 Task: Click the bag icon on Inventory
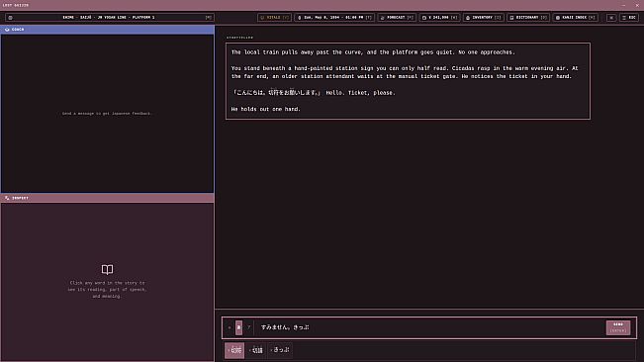point(468,18)
